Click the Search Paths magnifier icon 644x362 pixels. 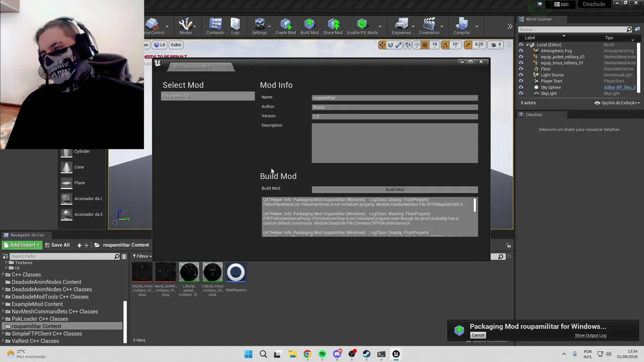(x=117, y=256)
